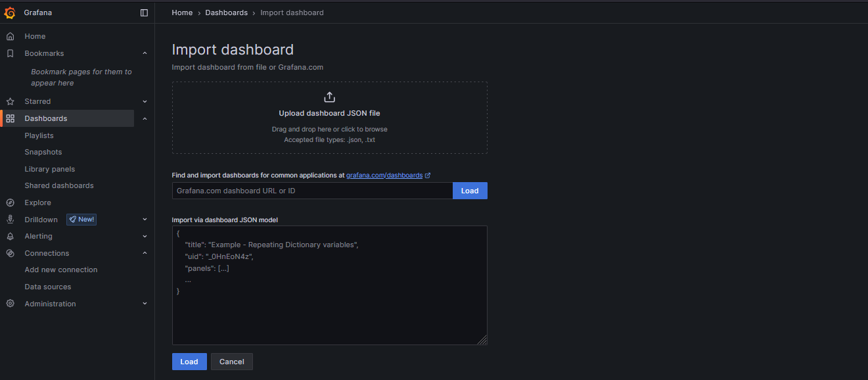This screenshot has width=868, height=380.
Task: Click the Drilldown sidebar icon
Action: pyautogui.click(x=10, y=220)
